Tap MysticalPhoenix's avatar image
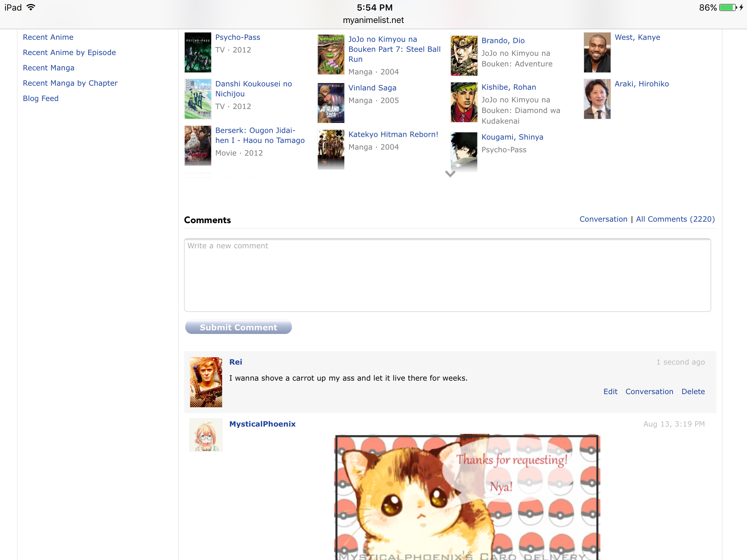The height and width of the screenshot is (560, 747). click(206, 435)
